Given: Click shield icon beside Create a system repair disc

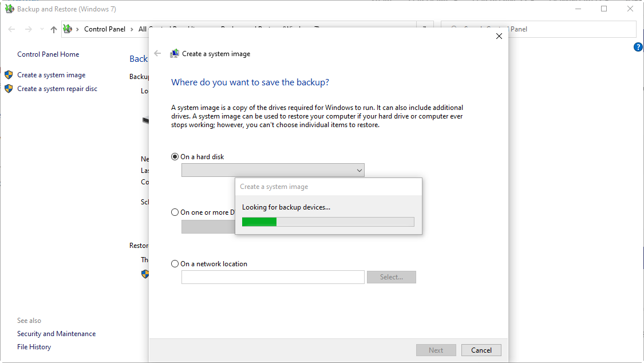Looking at the screenshot, I should pyautogui.click(x=9, y=88).
